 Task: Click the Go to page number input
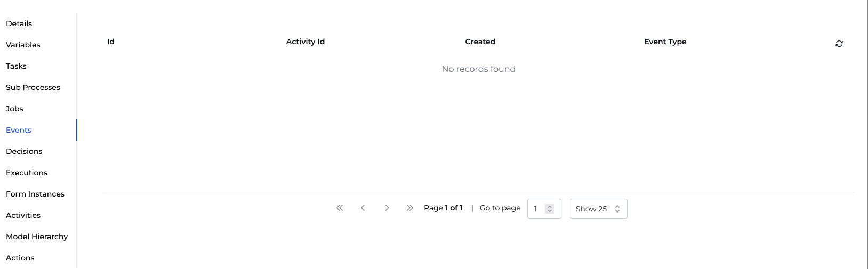pyautogui.click(x=536, y=209)
